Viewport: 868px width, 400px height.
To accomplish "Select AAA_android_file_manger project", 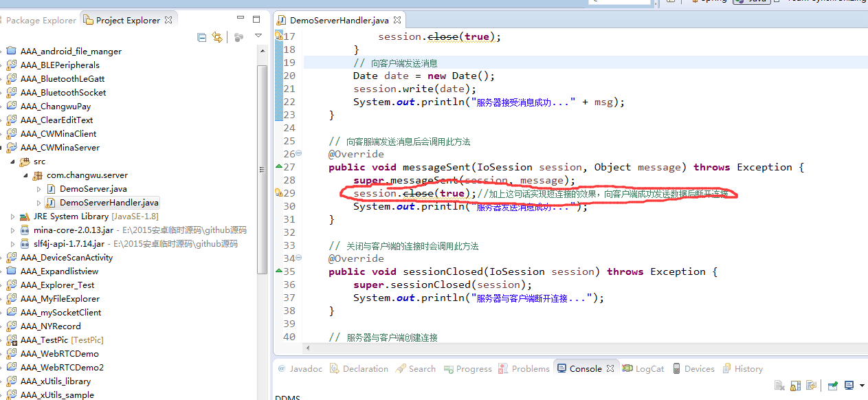I will [x=71, y=51].
